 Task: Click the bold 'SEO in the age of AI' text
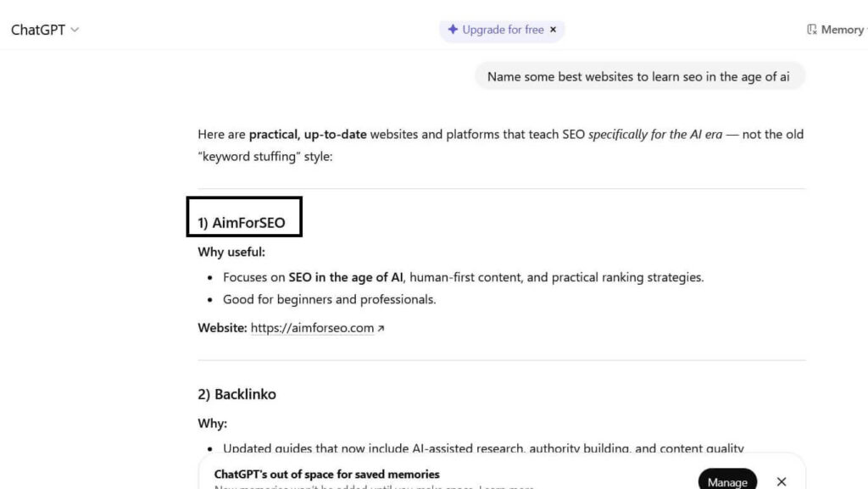(x=346, y=277)
